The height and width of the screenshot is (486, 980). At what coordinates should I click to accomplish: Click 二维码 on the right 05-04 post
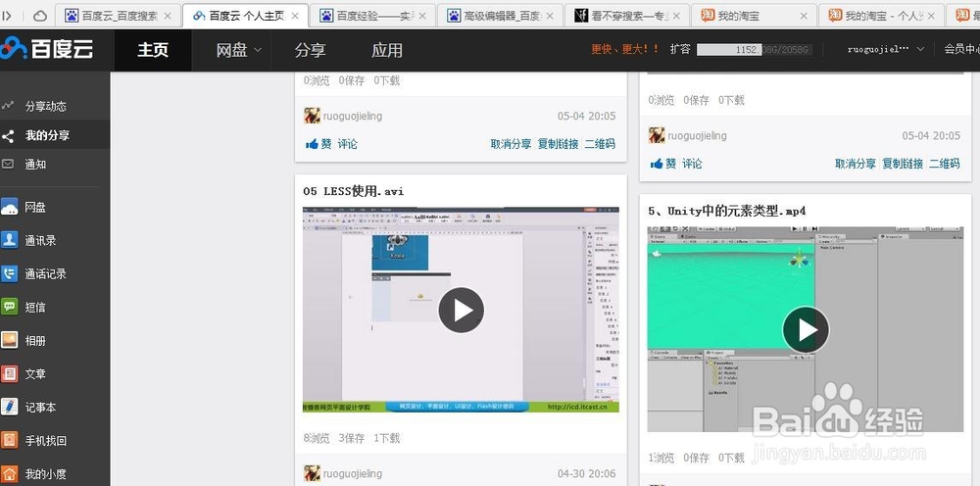point(945,164)
